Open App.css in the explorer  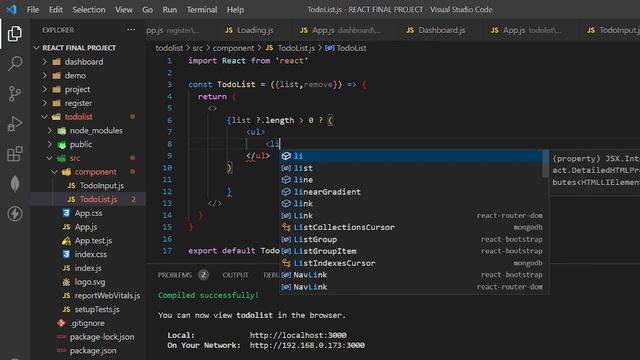88,213
